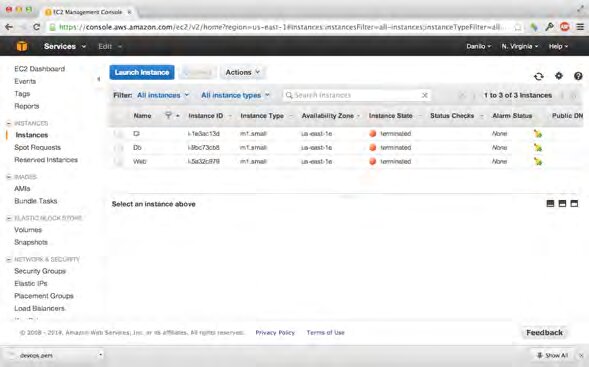Open the Privacy Policy link
Viewport: 589px width, 367px height.
pyautogui.click(x=275, y=332)
